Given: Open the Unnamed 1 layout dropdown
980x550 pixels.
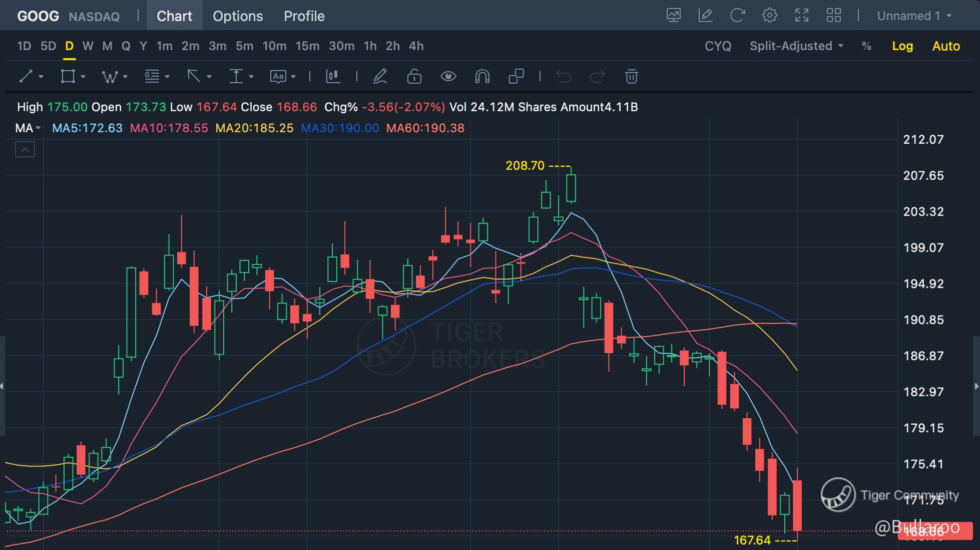Looking at the screenshot, I should pyautogui.click(x=914, y=16).
